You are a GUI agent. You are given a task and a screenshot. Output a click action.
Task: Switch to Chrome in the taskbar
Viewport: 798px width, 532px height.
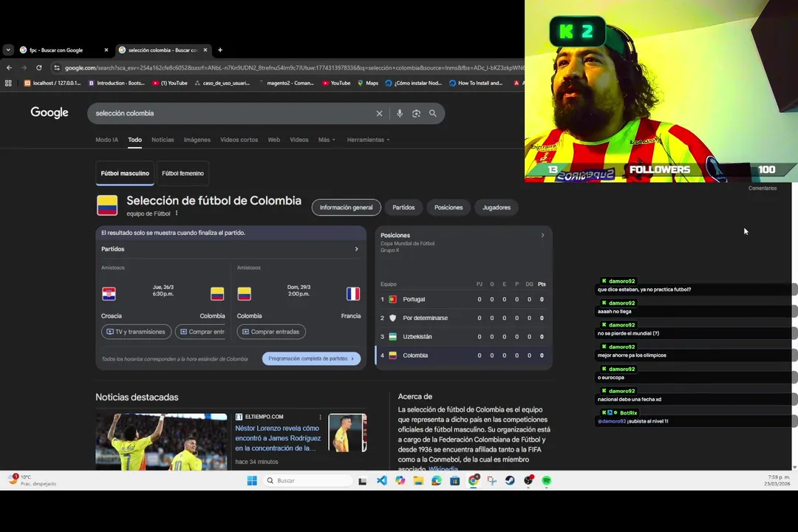coord(474,480)
